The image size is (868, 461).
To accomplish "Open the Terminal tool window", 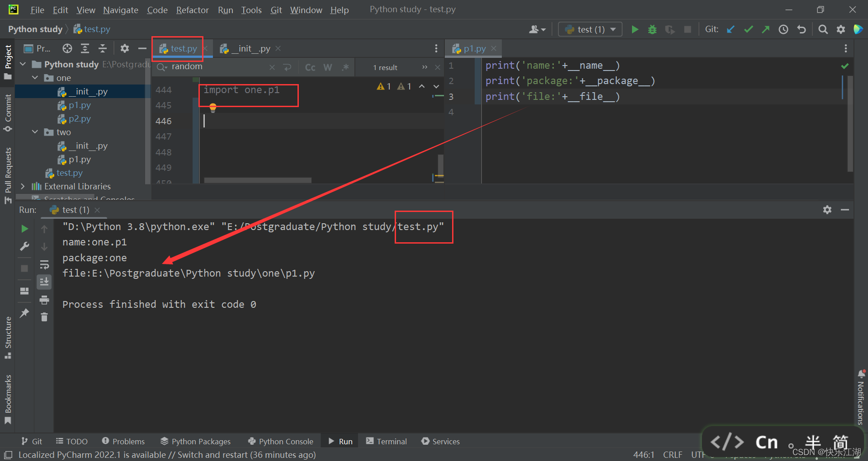I will point(387,441).
